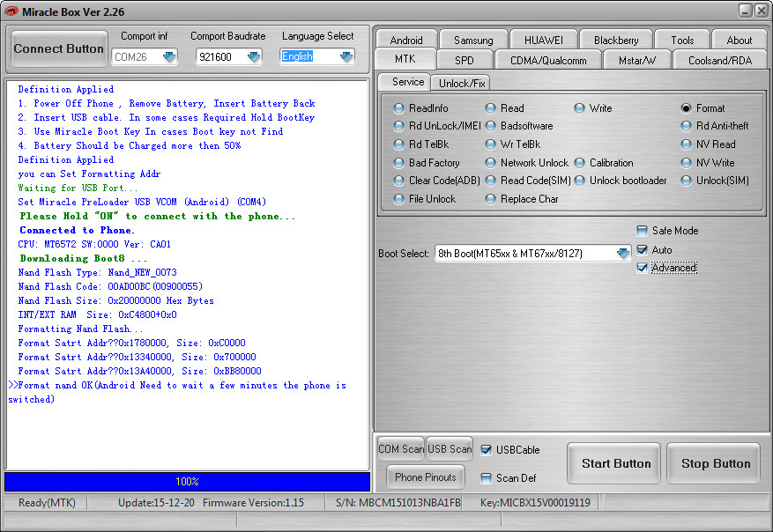Click the USB Scan button
The height and width of the screenshot is (532, 773).
(450, 448)
